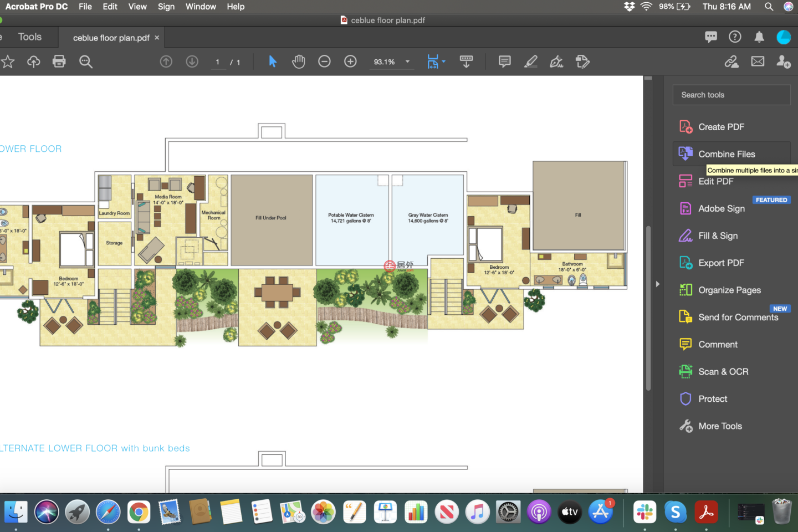Bookmark file with the star icon
Viewport: 798px width, 532px height.
8,62
